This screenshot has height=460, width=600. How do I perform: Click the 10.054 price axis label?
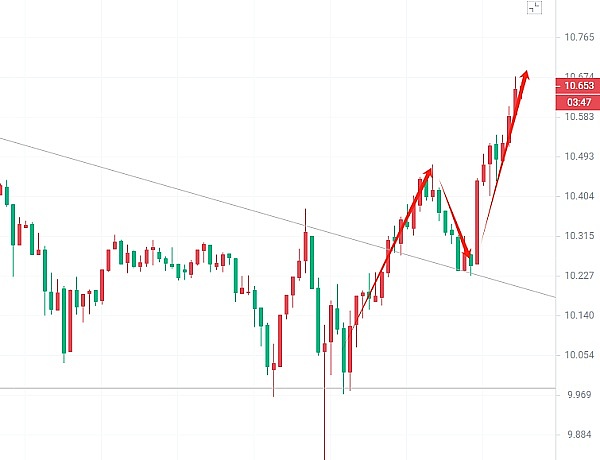click(579, 355)
